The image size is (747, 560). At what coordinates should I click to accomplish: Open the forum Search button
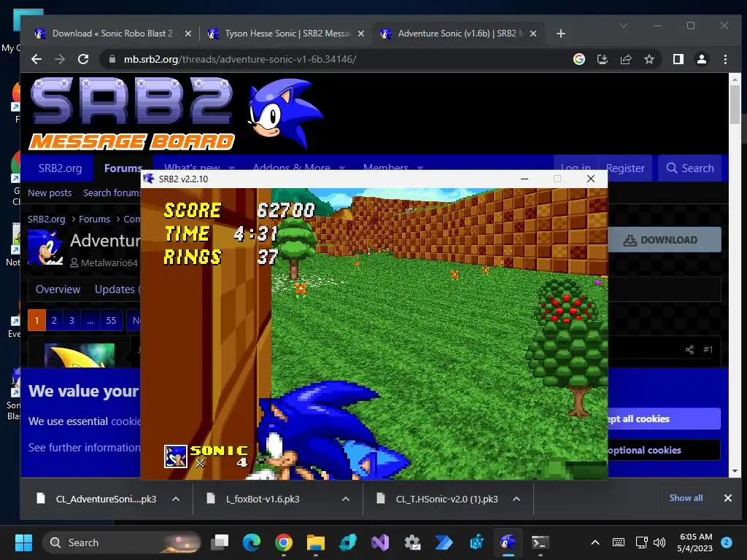(x=690, y=168)
